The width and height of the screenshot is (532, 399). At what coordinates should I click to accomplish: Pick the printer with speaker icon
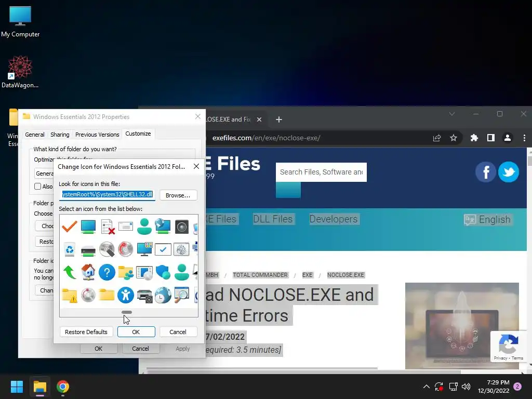pos(144,295)
